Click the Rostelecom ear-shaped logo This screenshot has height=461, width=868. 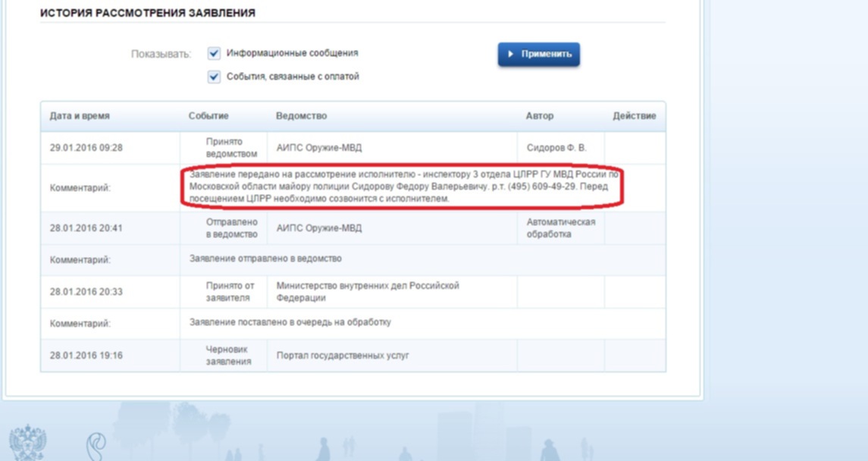coord(96,445)
